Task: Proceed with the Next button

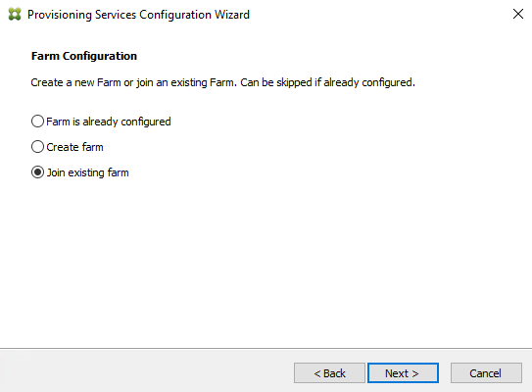Action: (x=403, y=373)
